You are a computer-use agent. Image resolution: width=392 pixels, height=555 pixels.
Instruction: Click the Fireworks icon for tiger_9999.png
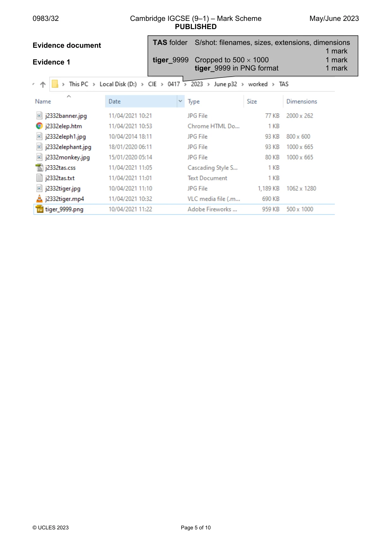(x=39, y=209)
